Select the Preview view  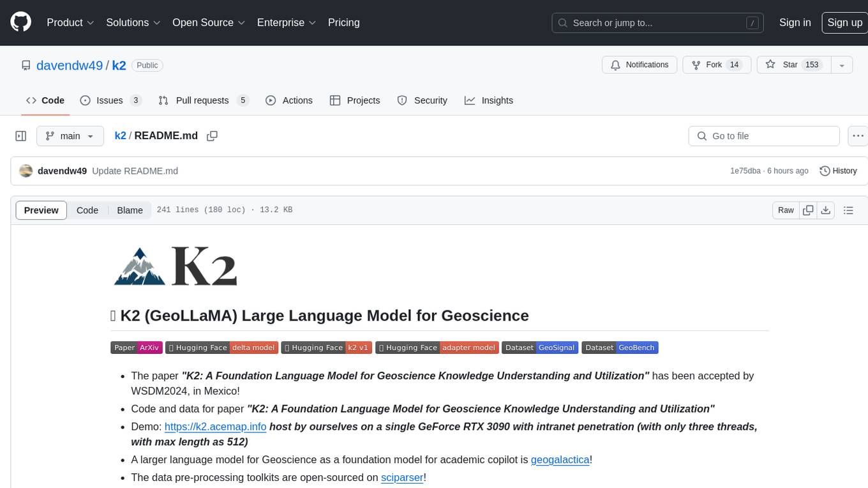tap(41, 210)
